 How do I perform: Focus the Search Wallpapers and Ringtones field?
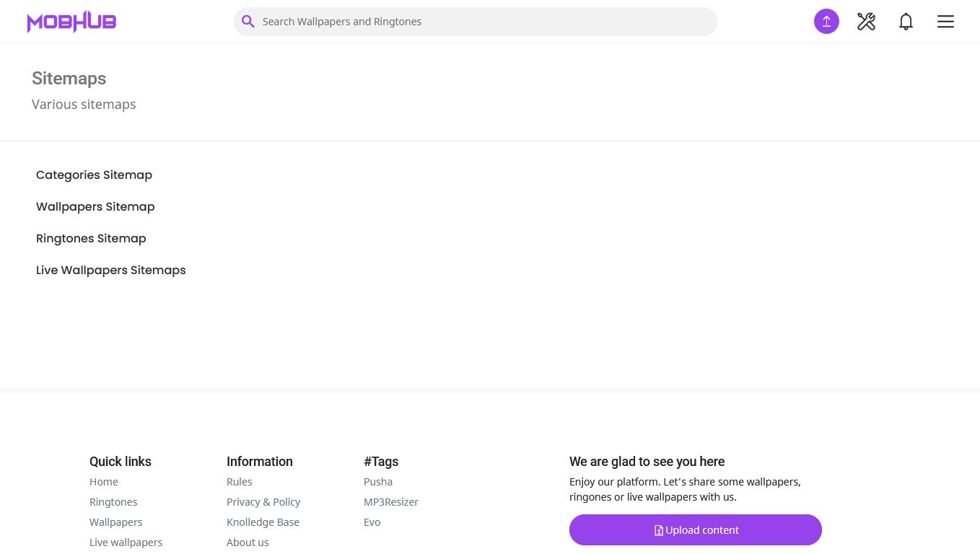(x=484, y=22)
